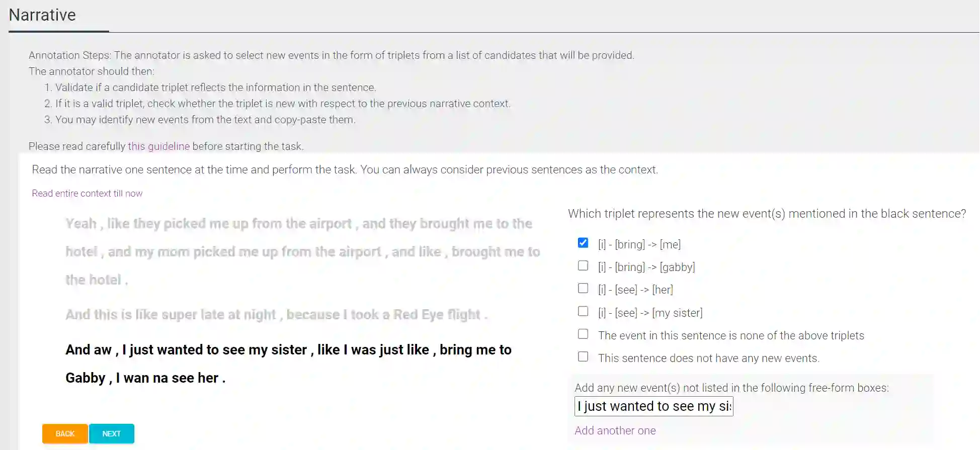Click 'Read entire context till now'

click(x=87, y=194)
